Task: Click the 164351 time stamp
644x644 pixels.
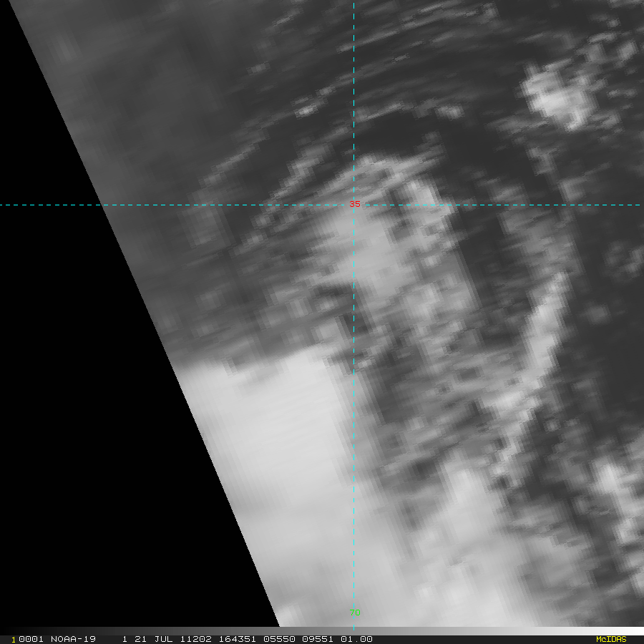Action: pyautogui.click(x=241, y=639)
